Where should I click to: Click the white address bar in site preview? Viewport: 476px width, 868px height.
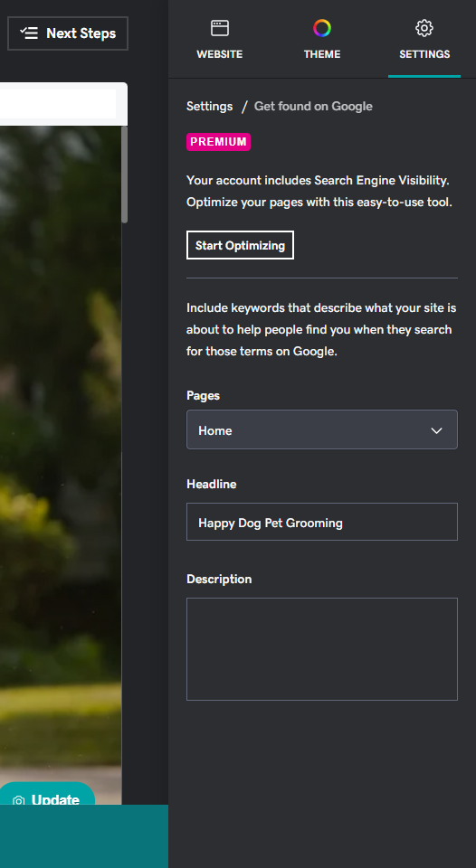point(58,104)
